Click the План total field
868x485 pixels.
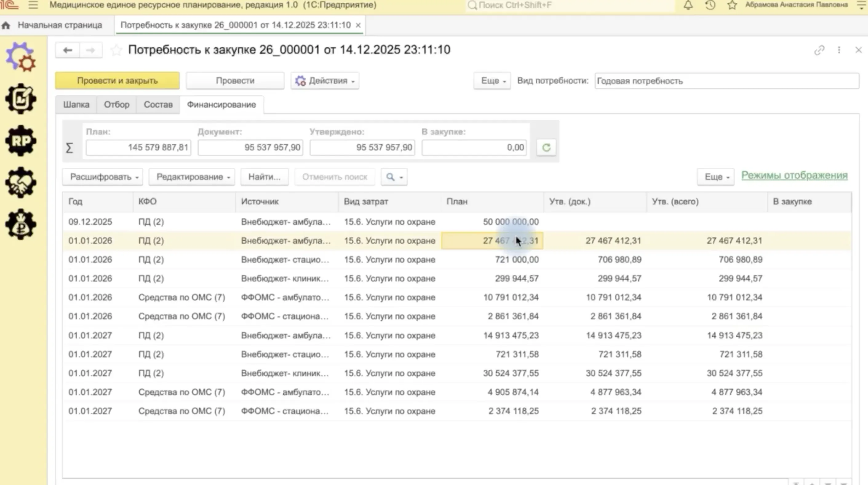click(138, 148)
